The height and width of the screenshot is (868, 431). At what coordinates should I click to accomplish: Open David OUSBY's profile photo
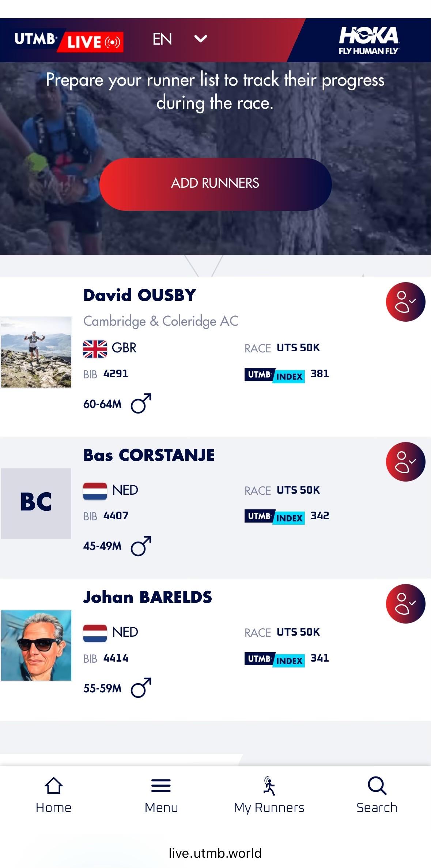point(36,352)
